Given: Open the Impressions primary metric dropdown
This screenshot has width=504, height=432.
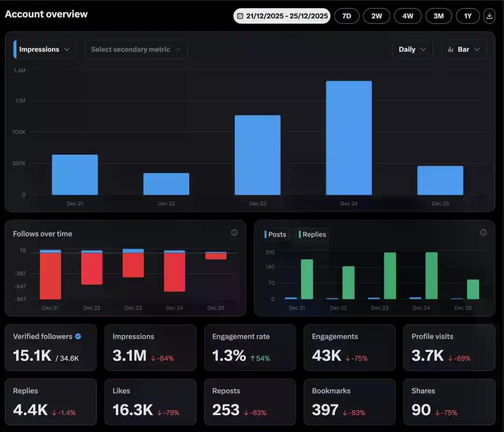Looking at the screenshot, I should click(x=45, y=50).
